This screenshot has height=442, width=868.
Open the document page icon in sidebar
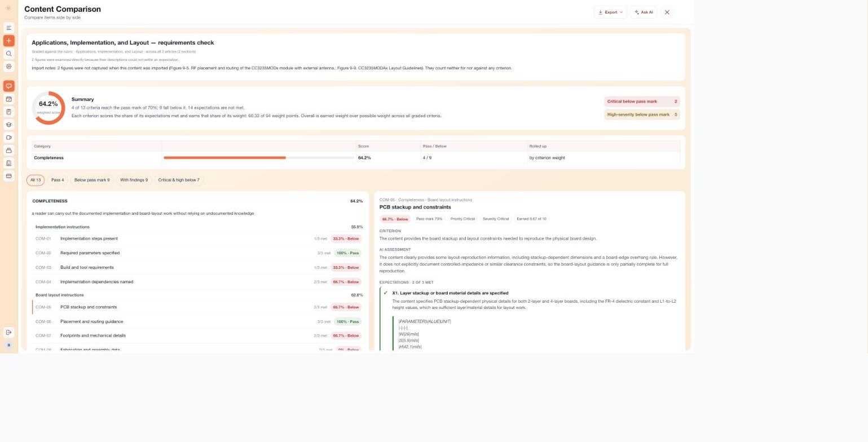8,112
